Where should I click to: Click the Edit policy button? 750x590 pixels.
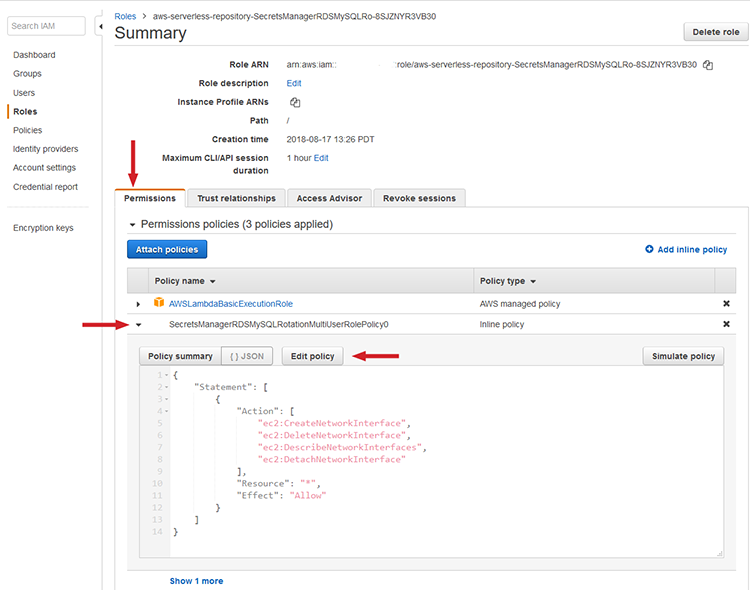pos(312,356)
